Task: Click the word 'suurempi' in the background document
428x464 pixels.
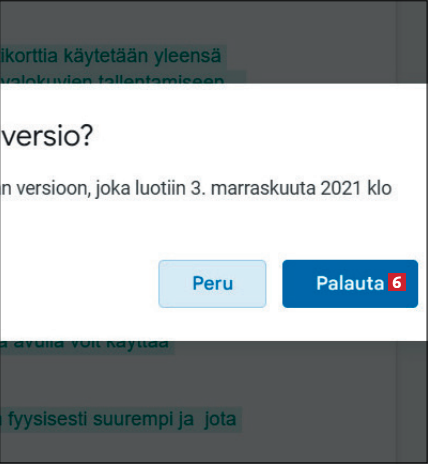Action: (x=133, y=420)
